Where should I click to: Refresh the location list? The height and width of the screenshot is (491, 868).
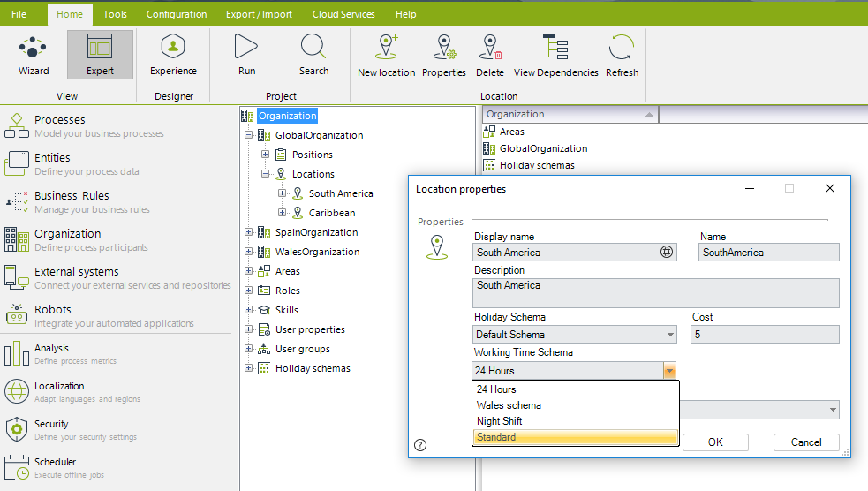[x=622, y=56]
